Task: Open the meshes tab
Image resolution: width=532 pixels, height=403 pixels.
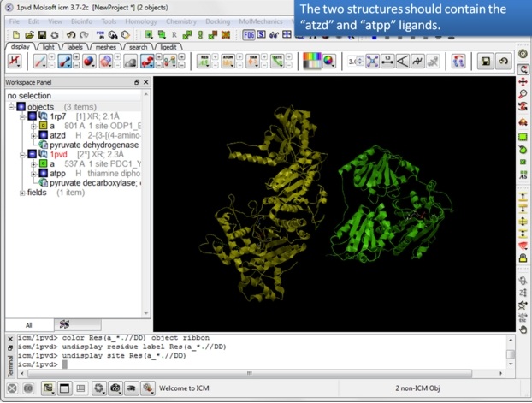Action: coord(105,46)
